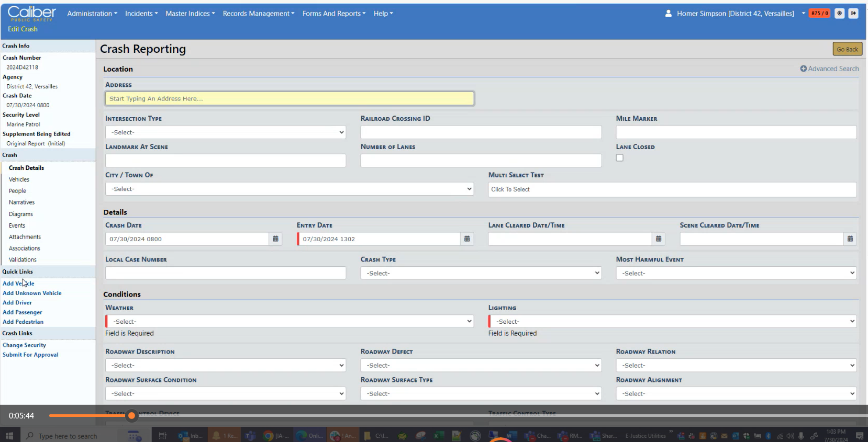Open the Records Management menu
Image resolution: width=868 pixels, height=442 pixels.
[x=258, y=14]
